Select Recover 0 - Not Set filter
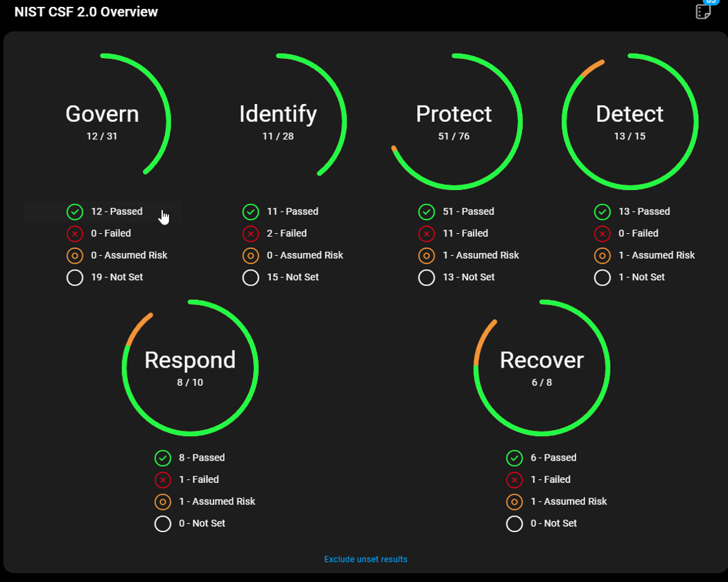Viewport: 728px width, 582px height. [553, 524]
